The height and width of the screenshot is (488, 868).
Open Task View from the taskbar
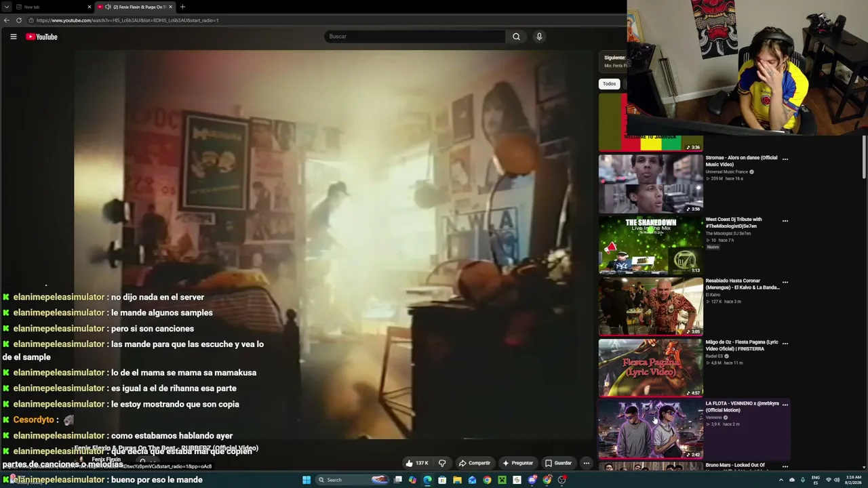coord(398,480)
